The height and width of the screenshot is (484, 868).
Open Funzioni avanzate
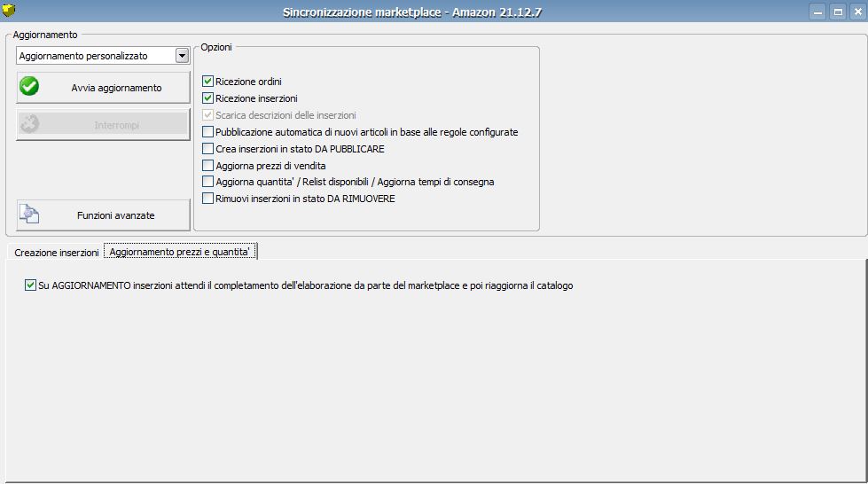[103, 215]
